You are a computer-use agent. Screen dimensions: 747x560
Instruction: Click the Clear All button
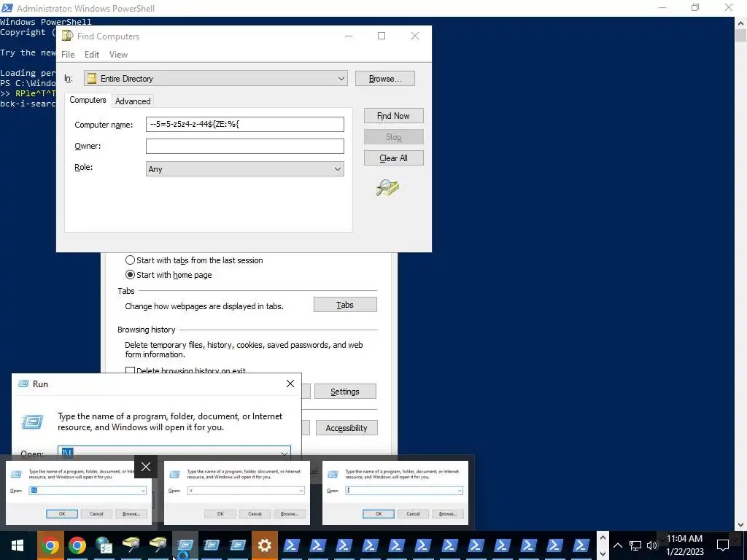point(393,158)
